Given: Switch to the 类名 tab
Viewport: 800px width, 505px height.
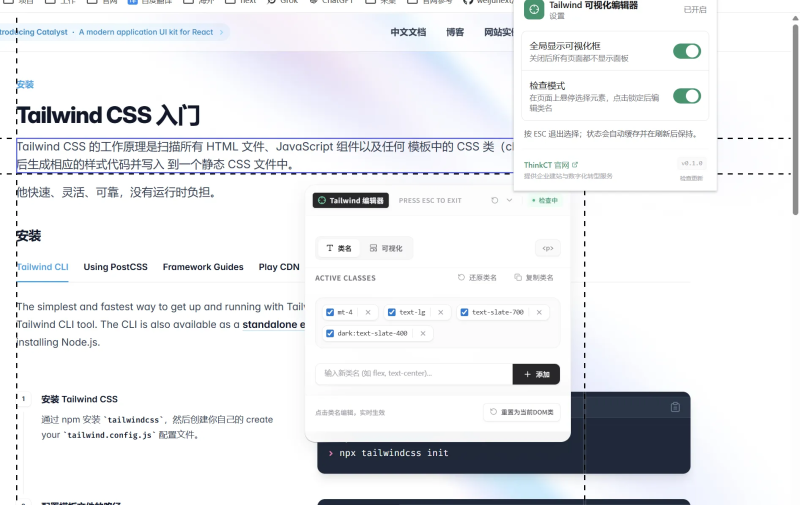Looking at the screenshot, I should (339, 248).
